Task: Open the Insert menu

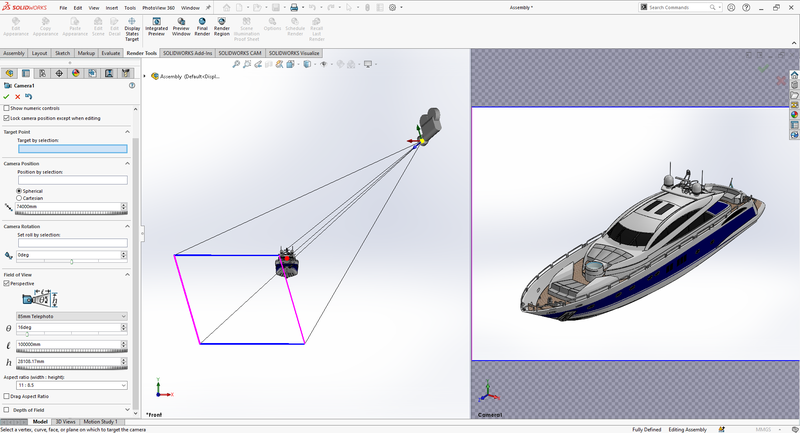Action: 112,8
